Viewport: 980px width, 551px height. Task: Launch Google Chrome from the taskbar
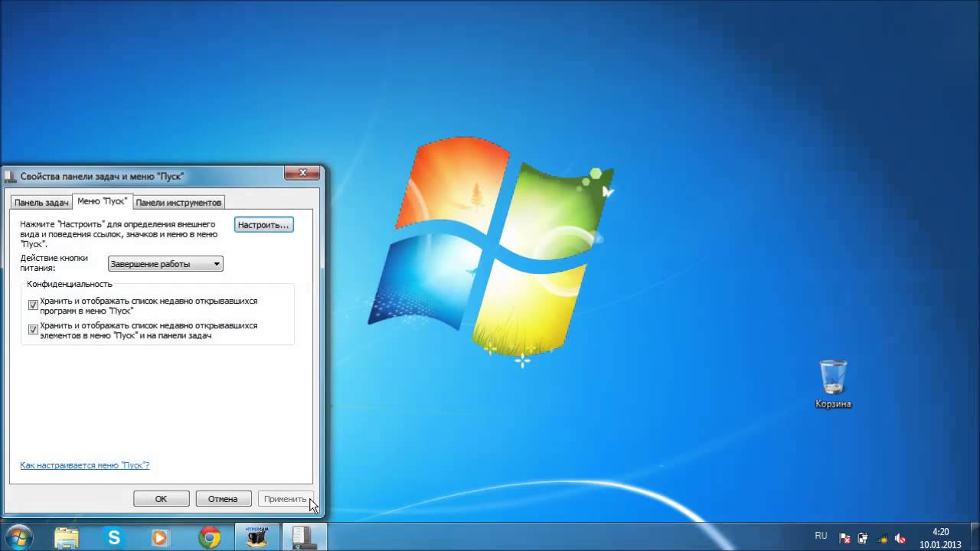click(209, 537)
